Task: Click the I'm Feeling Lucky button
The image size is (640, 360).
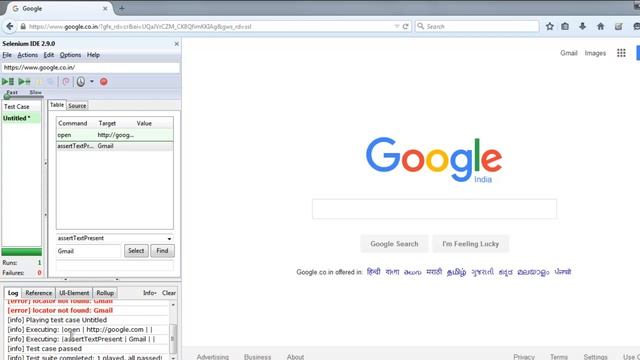Action: tap(471, 244)
